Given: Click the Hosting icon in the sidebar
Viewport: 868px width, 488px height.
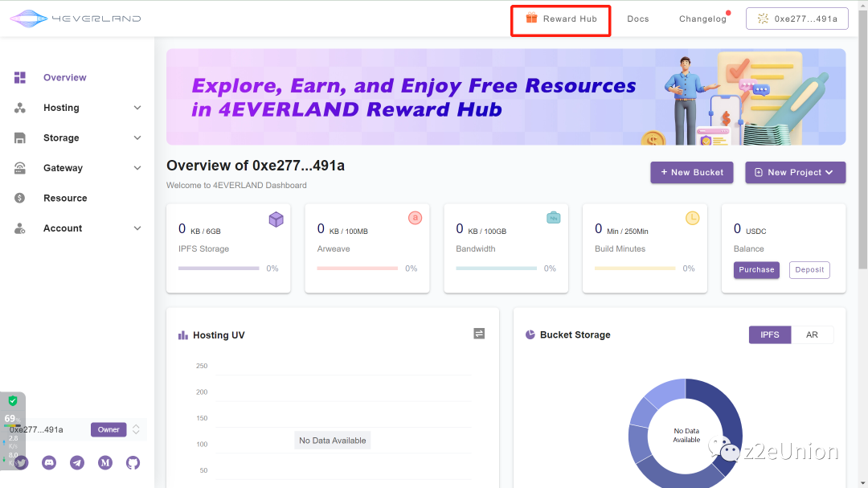Looking at the screenshot, I should coord(20,108).
